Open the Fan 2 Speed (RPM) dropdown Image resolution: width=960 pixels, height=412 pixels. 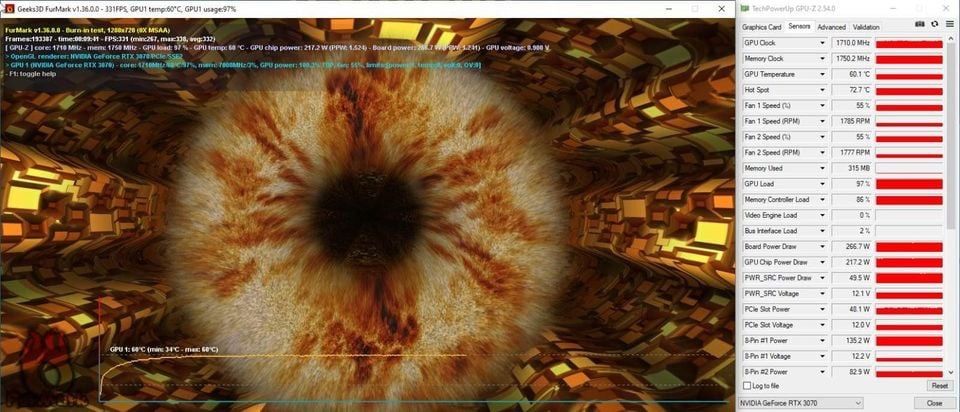point(822,152)
